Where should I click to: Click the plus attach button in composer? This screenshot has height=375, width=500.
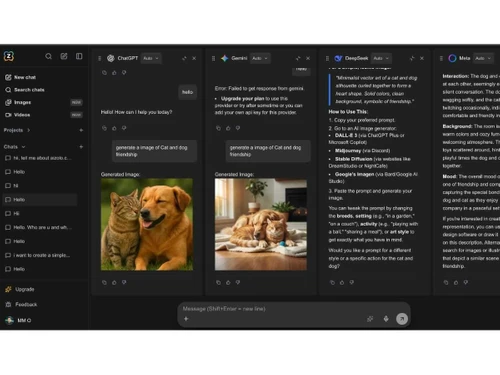186,319
